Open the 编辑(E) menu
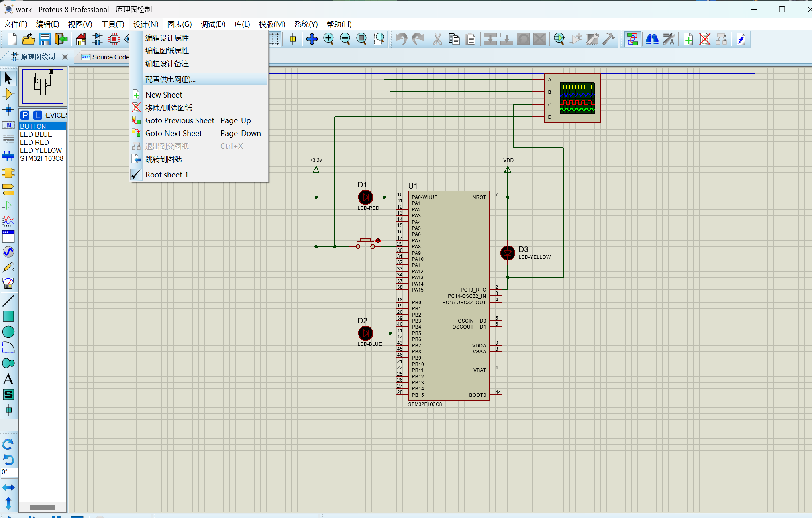The image size is (812, 518). (47, 24)
